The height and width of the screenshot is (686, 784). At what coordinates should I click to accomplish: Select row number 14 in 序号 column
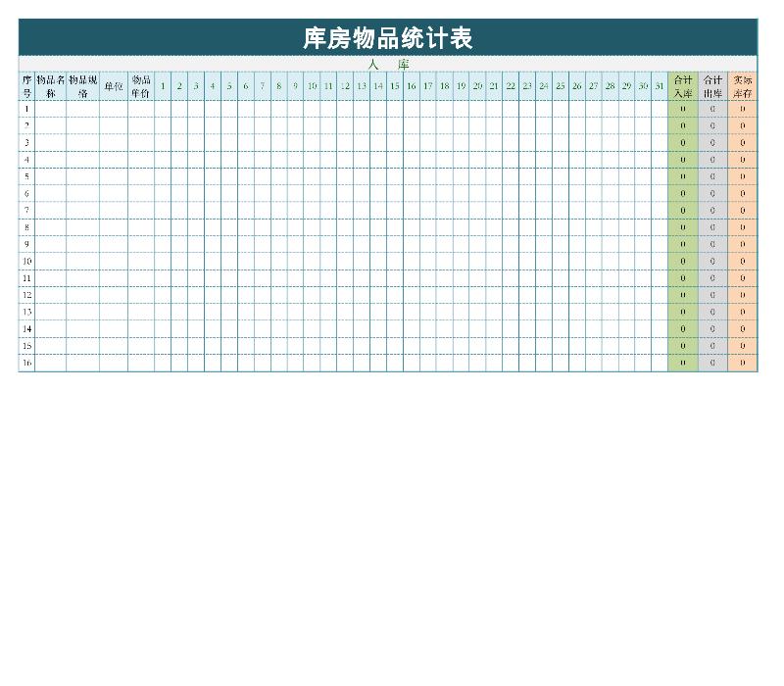[x=27, y=329]
